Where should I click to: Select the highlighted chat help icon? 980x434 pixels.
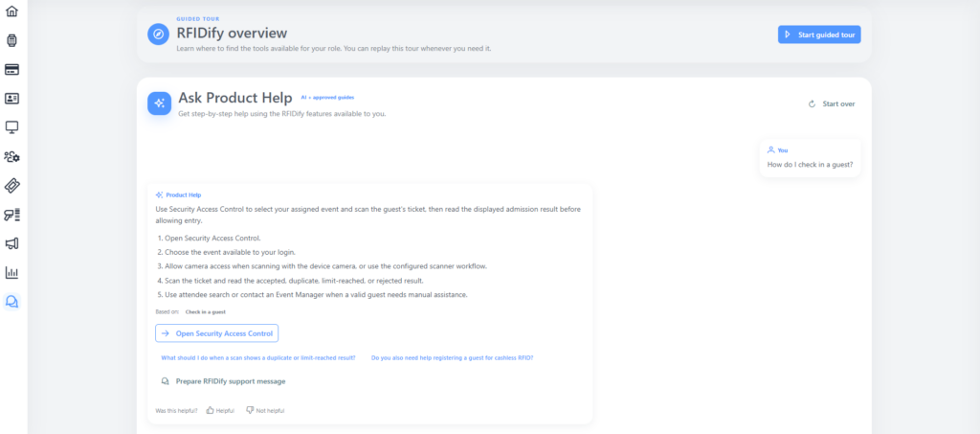11,302
